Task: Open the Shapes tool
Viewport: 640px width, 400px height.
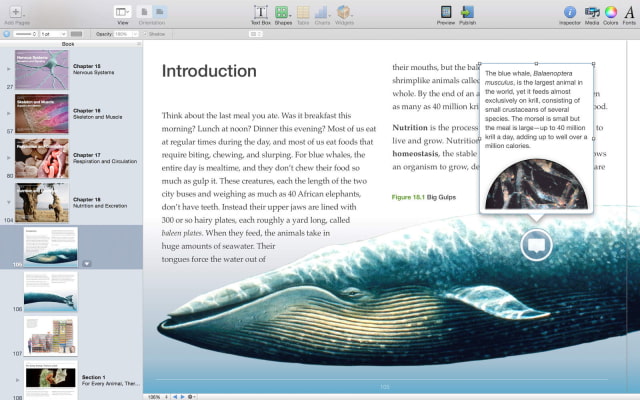Action: tap(282, 12)
